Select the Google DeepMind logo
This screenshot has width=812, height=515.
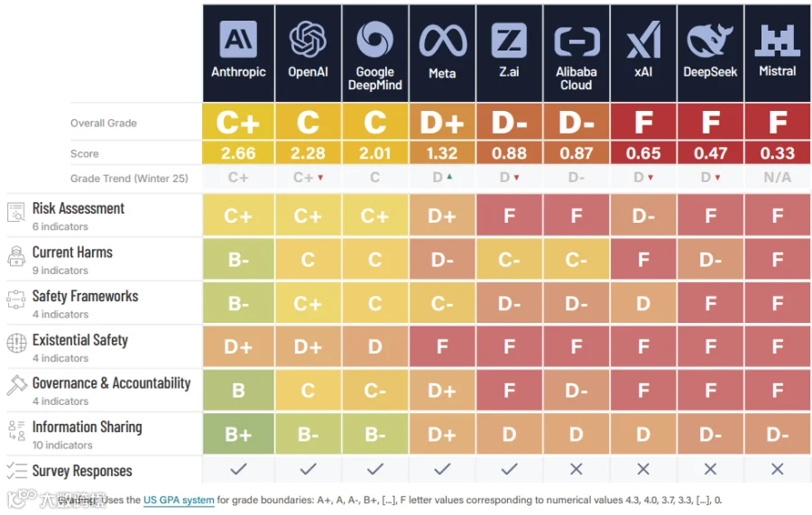pyautogui.click(x=375, y=40)
